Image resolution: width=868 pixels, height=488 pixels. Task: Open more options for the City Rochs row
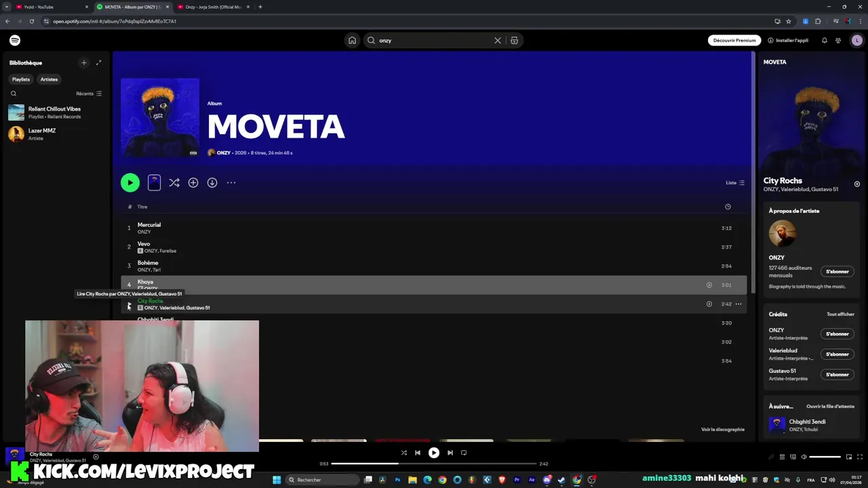[x=738, y=304]
